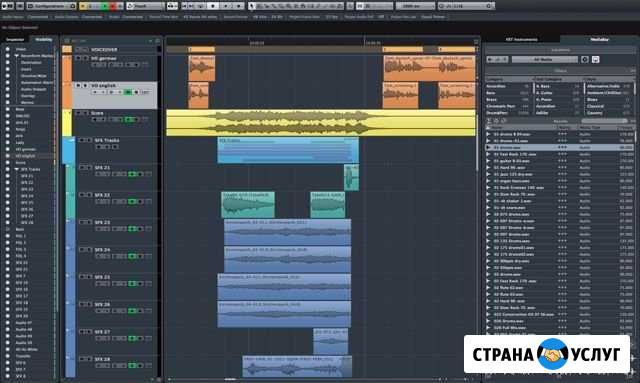Open the Touch automation mode dropdown
This screenshot has height=383, width=640.
click(x=145, y=6)
